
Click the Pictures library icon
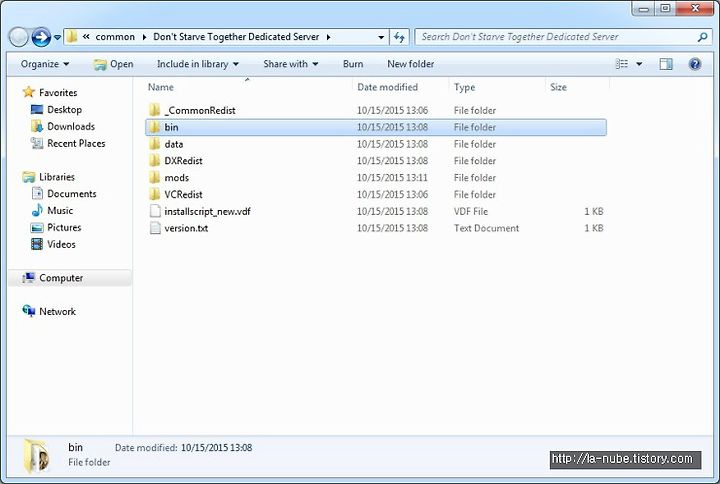pos(37,227)
